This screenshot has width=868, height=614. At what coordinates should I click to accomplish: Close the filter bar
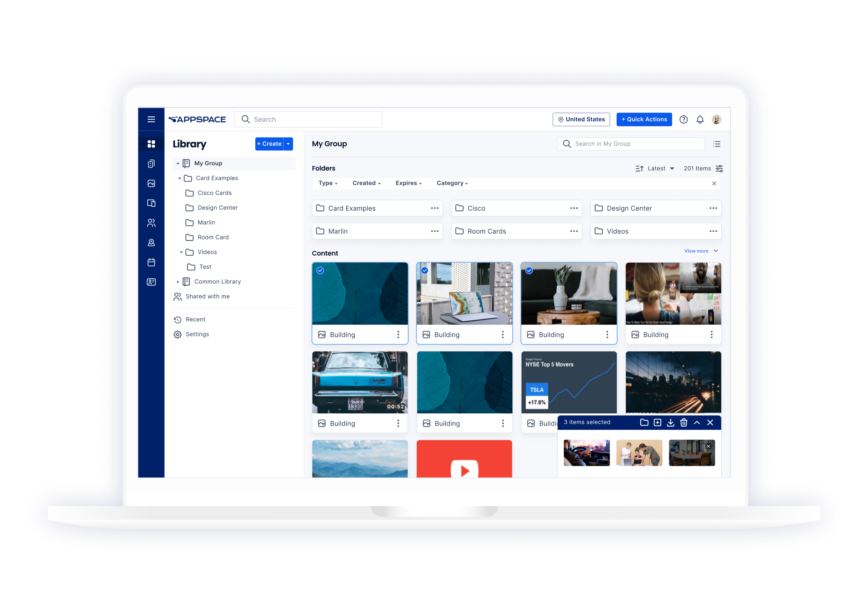coord(714,183)
